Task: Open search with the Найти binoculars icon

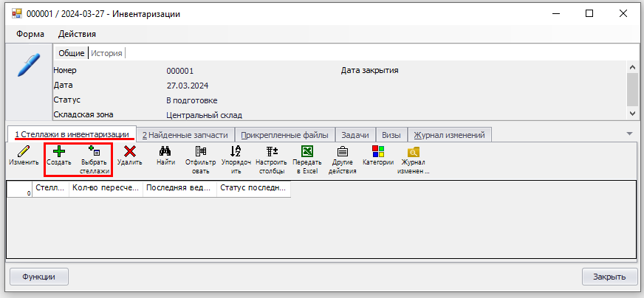Action: click(166, 152)
